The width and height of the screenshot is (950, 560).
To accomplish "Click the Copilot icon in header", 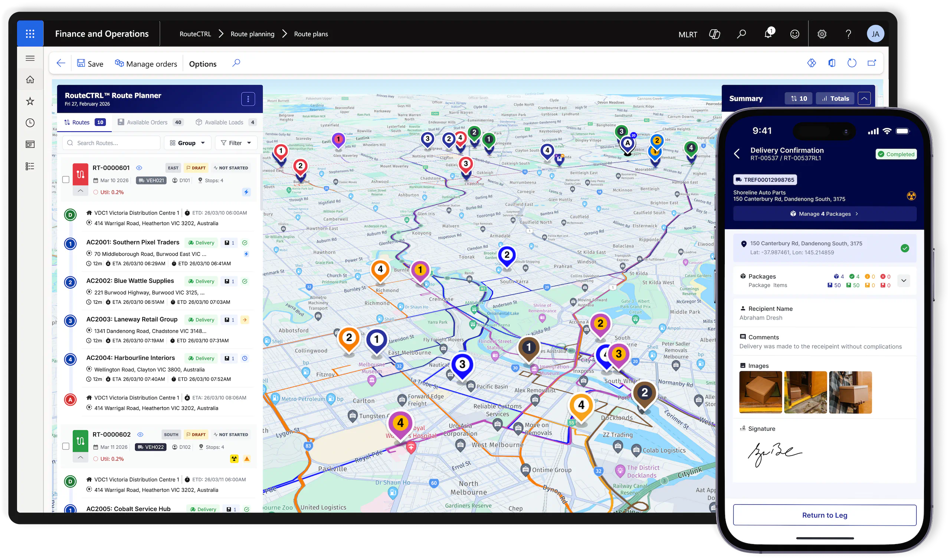I will tap(715, 34).
